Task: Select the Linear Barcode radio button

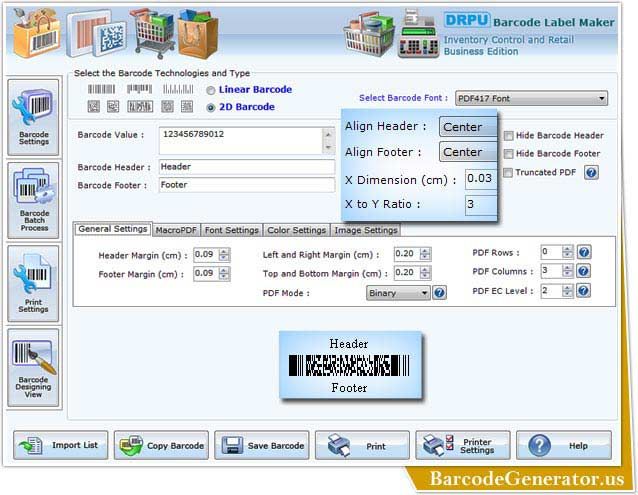Action: point(210,90)
